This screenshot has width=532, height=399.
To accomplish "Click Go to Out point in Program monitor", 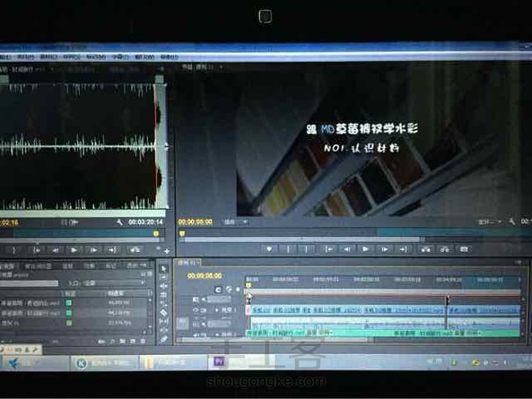I will pyautogui.click(x=403, y=249).
